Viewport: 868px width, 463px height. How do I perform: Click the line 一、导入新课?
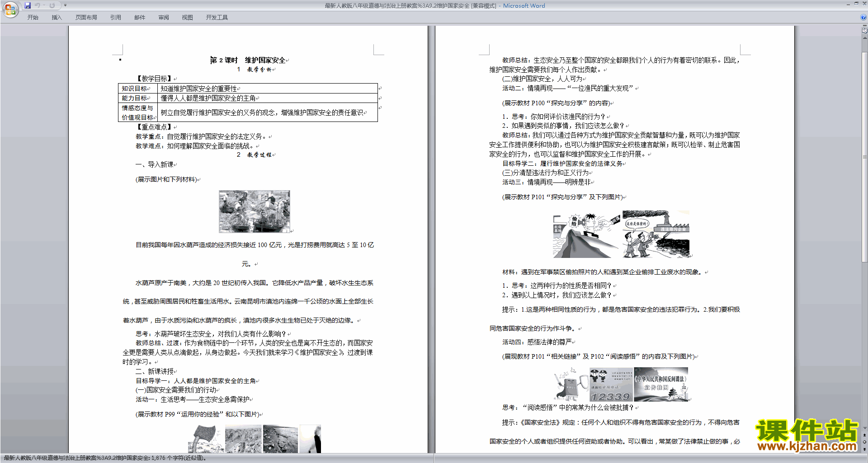[x=155, y=164]
